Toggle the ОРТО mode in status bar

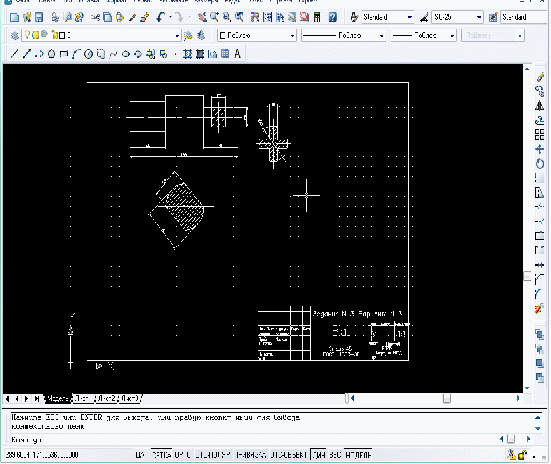(x=183, y=455)
